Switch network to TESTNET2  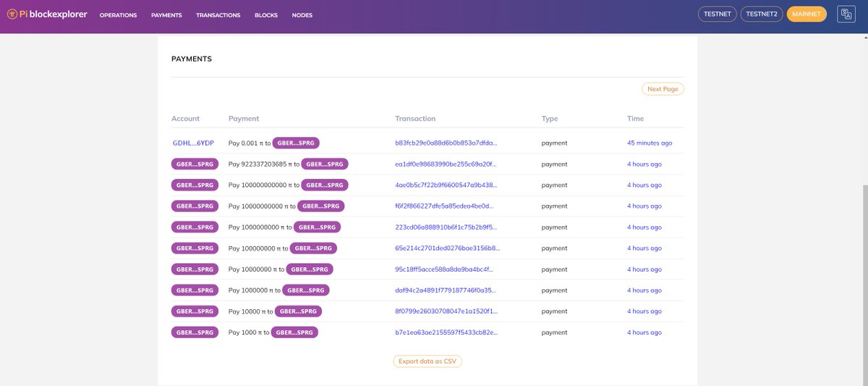point(762,14)
